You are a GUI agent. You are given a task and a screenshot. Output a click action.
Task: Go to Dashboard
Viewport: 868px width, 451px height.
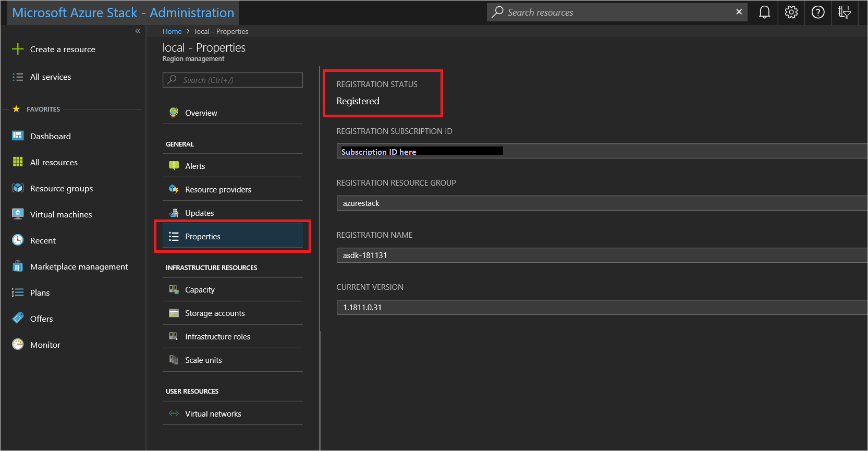(51, 137)
